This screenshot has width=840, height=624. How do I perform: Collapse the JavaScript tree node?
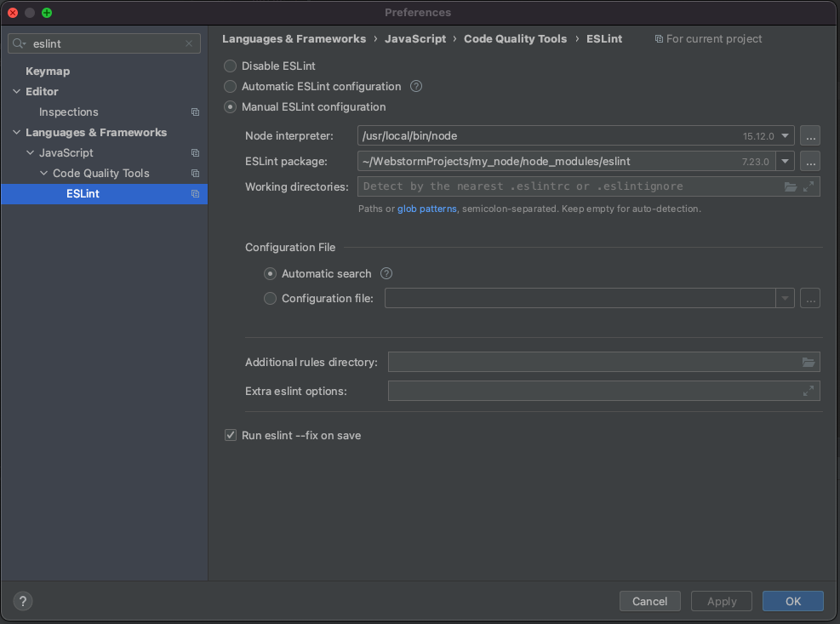tap(31, 152)
